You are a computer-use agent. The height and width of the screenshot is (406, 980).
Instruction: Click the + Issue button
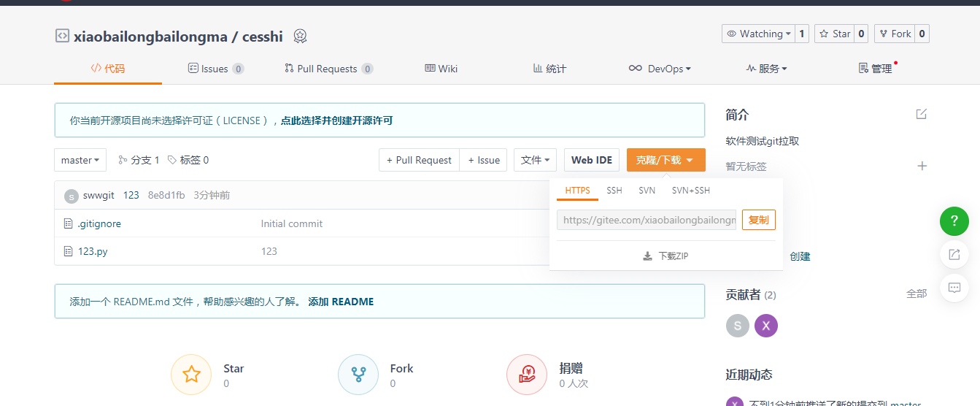484,160
